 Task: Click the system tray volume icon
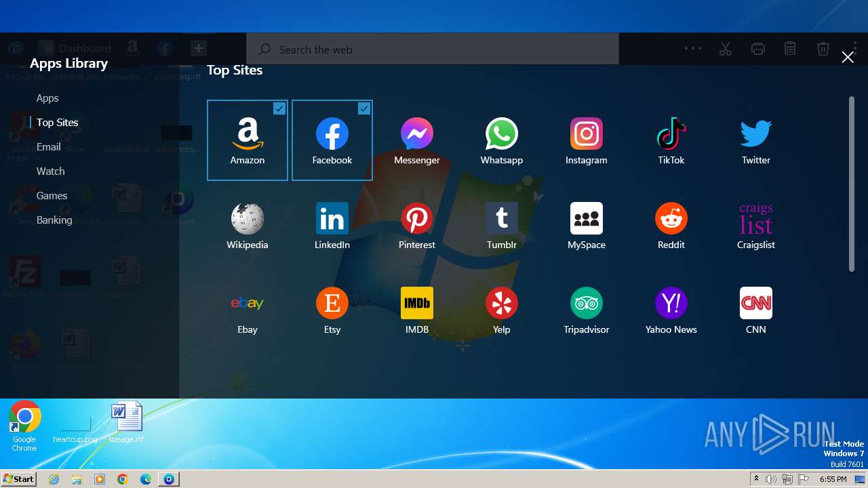click(771, 479)
